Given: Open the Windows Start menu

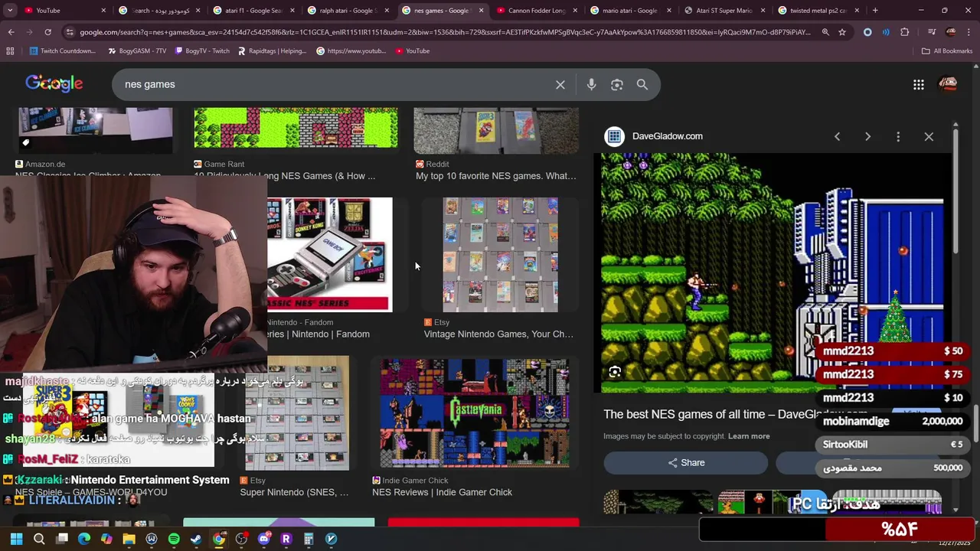Looking at the screenshot, I should (16, 539).
